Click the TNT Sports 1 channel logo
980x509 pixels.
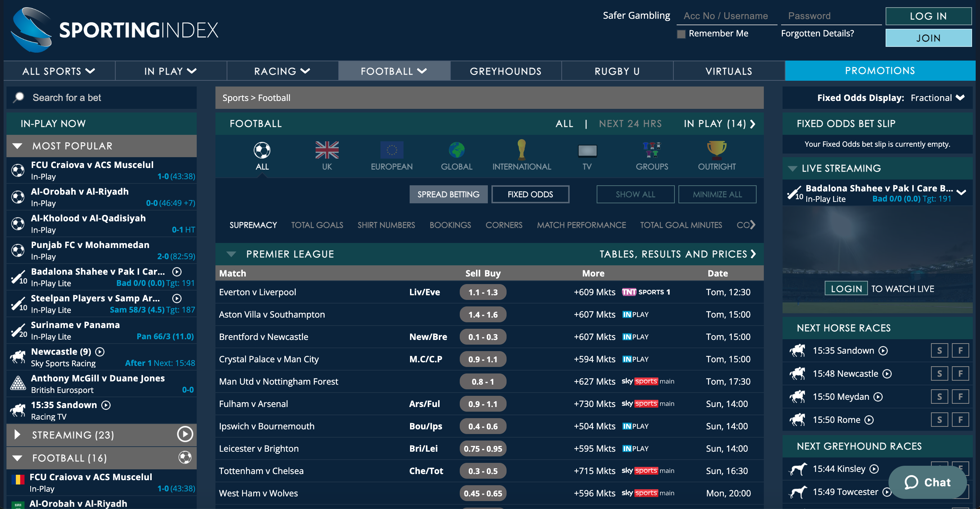tap(646, 292)
